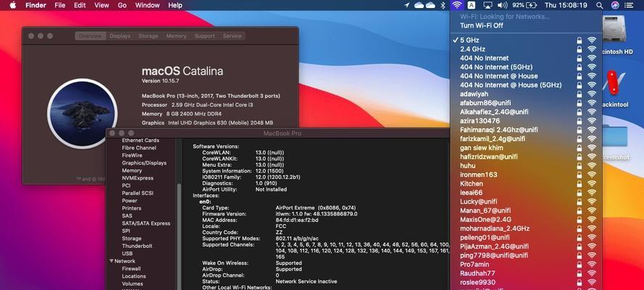This screenshot has height=290, width=644.
Task: Open Notification Center icon
Action: [x=629, y=5]
